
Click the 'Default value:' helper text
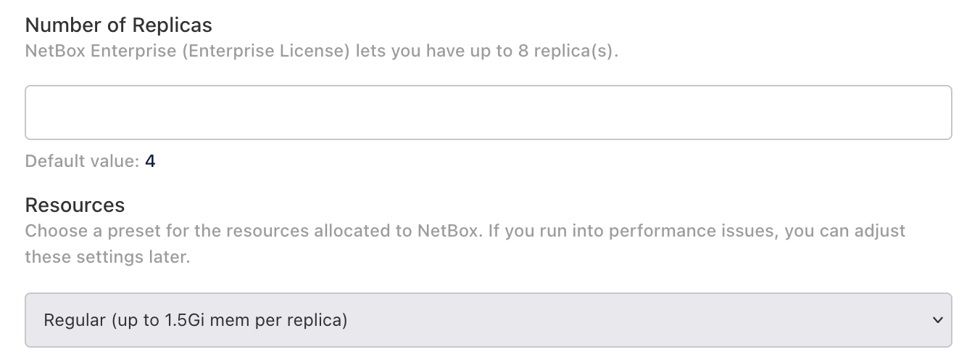(x=82, y=161)
